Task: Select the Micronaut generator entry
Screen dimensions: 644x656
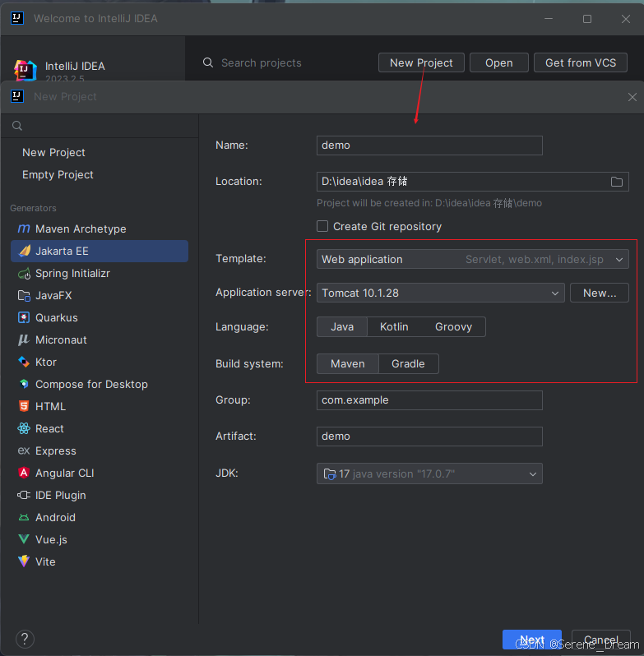Action: (100, 340)
